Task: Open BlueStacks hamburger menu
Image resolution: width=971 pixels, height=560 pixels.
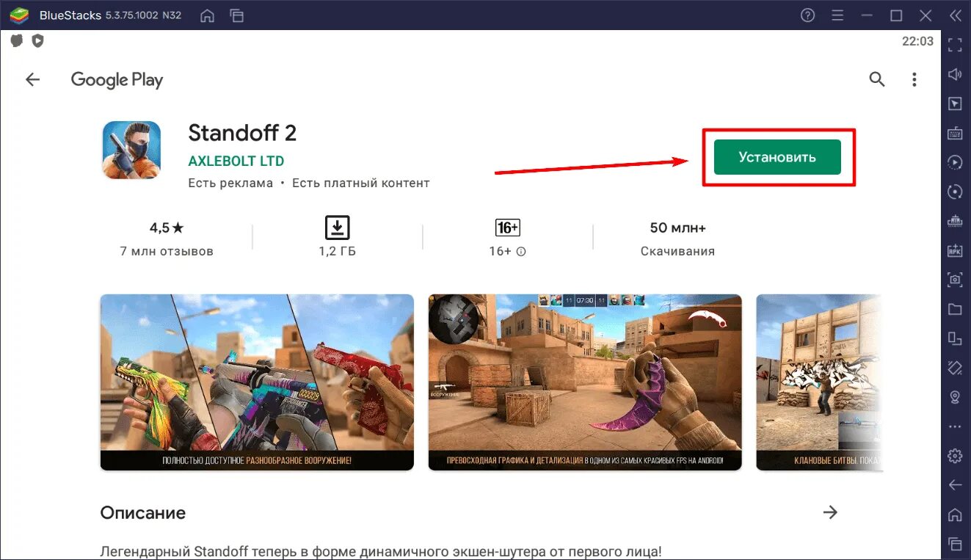Action: pos(837,15)
